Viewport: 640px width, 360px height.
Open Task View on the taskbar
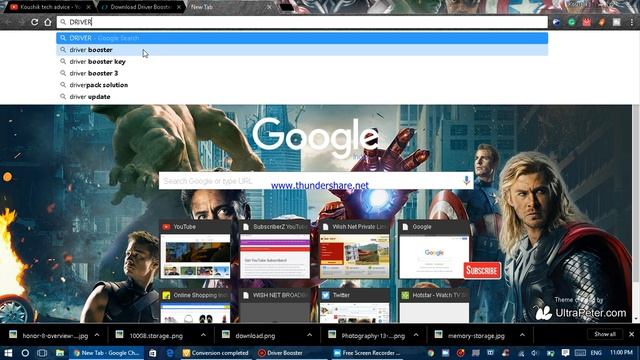tap(42, 353)
